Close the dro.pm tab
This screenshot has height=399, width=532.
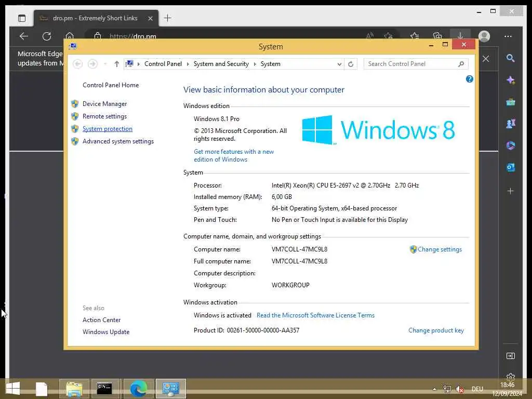(151, 18)
